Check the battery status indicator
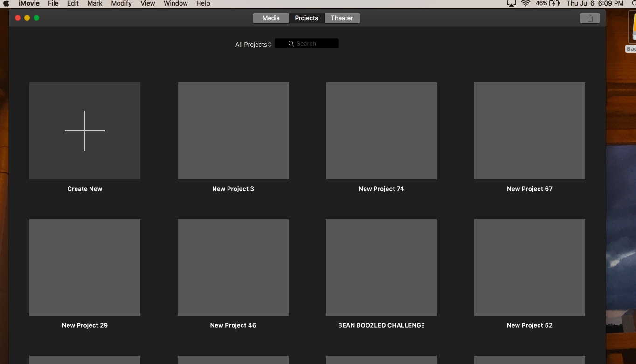The width and height of the screenshot is (636, 364). [548, 3]
